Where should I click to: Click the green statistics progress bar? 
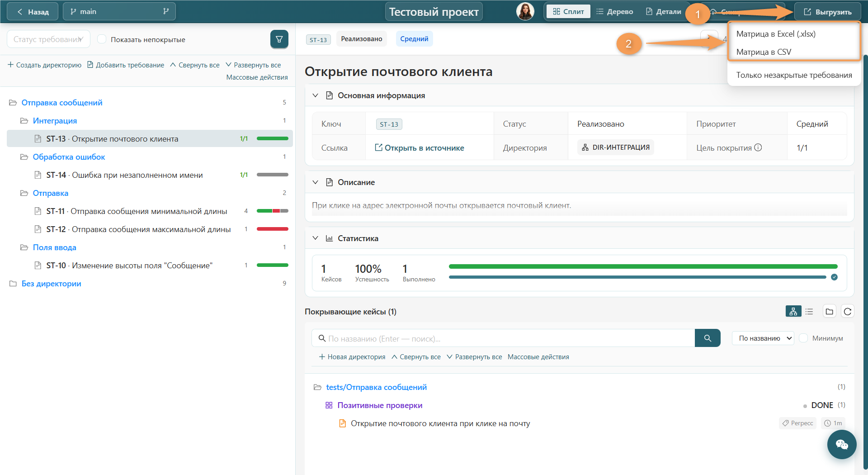pyautogui.click(x=643, y=266)
